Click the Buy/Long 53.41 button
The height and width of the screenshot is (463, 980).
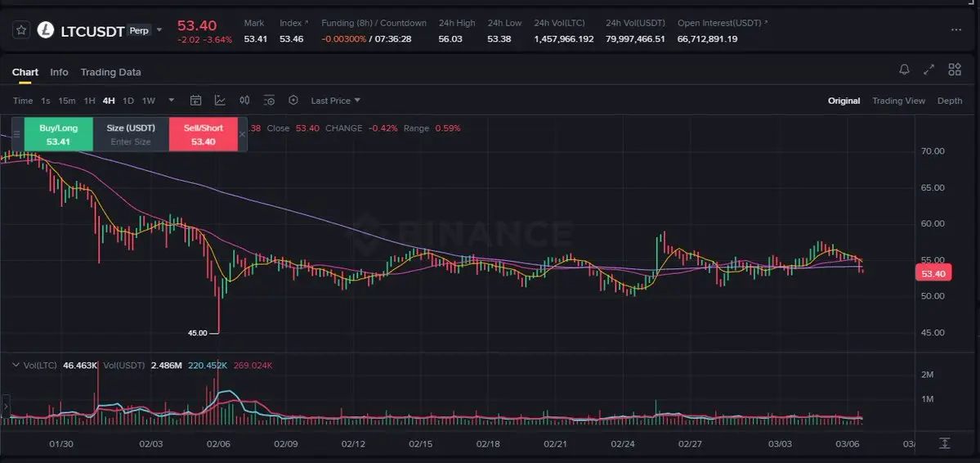[58, 134]
